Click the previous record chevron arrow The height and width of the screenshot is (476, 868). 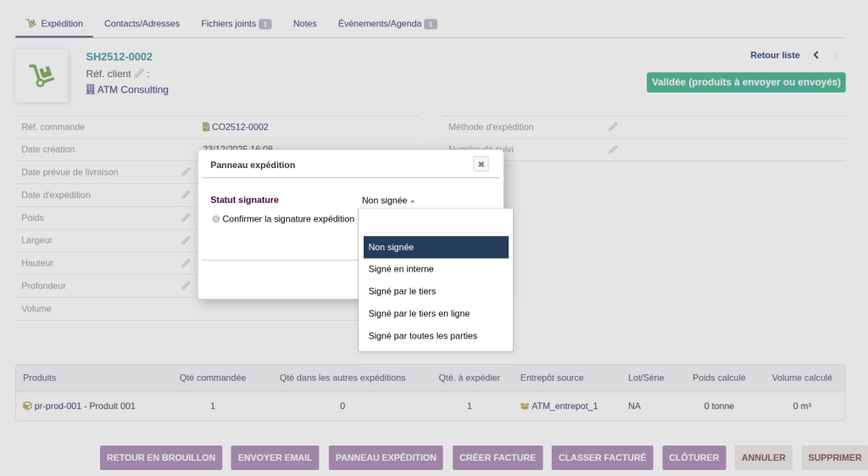(x=815, y=55)
